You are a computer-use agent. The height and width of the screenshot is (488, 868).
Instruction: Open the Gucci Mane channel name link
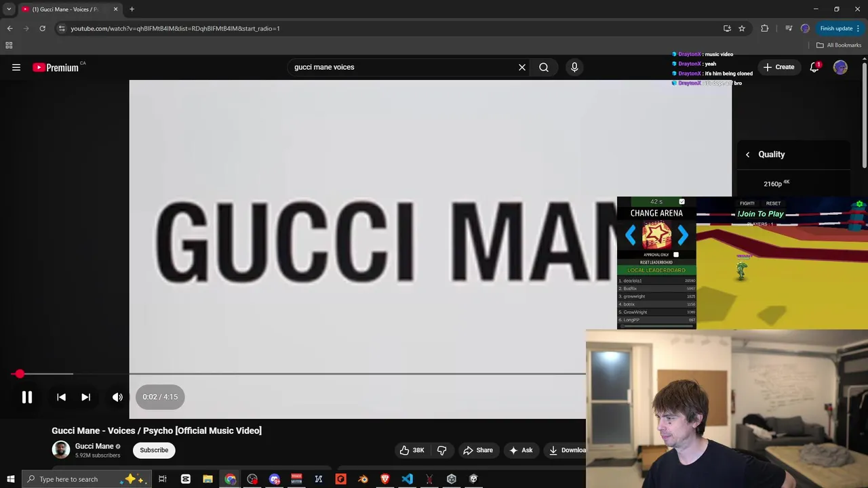pyautogui.click(x=94, y=446)
